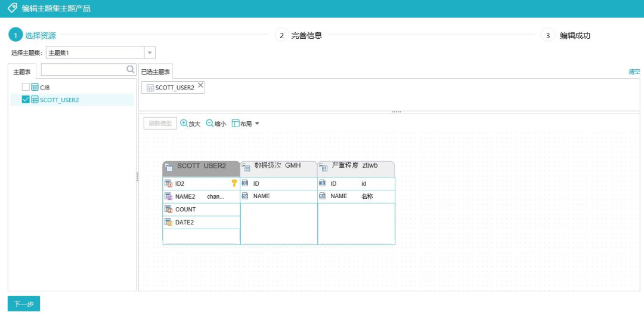This screenshot has height=317, width=644.
Task: Remove SCOTT_USER2 tag with its X
Action: (x=200, y=86)
